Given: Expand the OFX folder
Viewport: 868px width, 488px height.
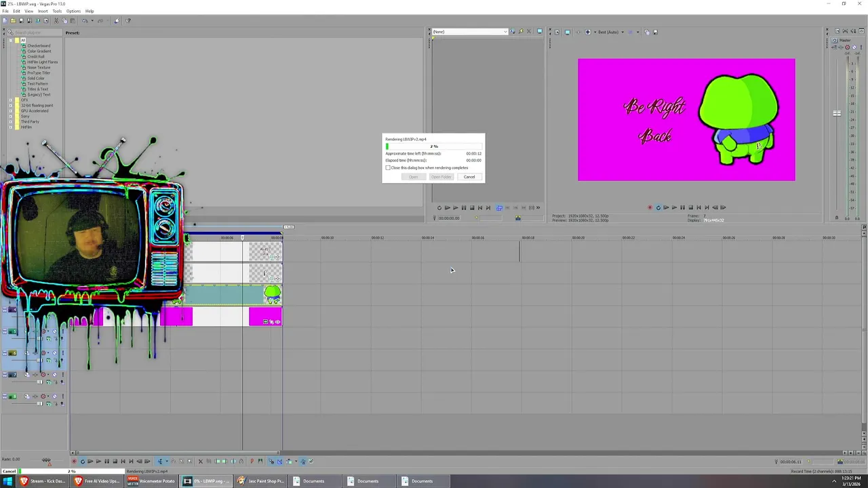Looking at the screenshot, I should click(10, 100).
